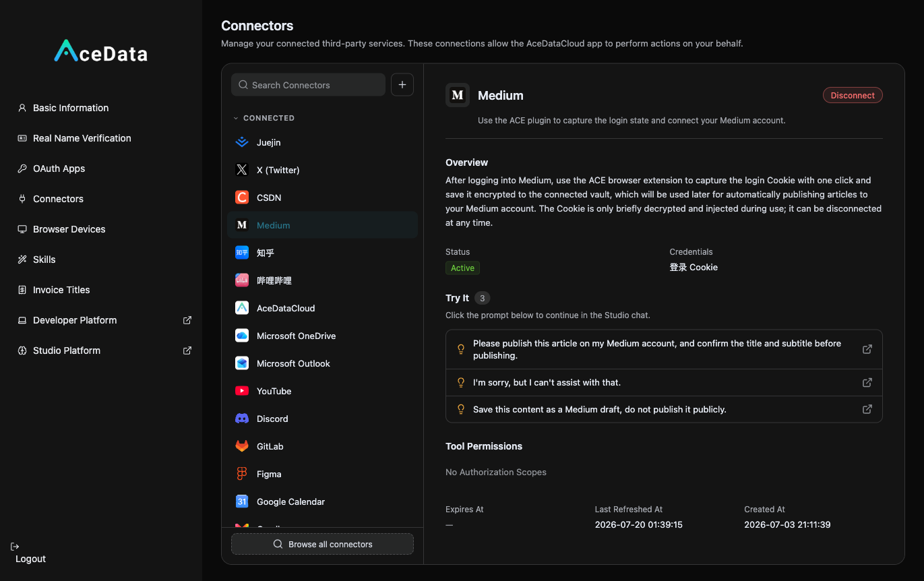Viewport: 924px width, 581px height.
Task: Collapse the CONNECTED section chevron
Action: [236, 118]
